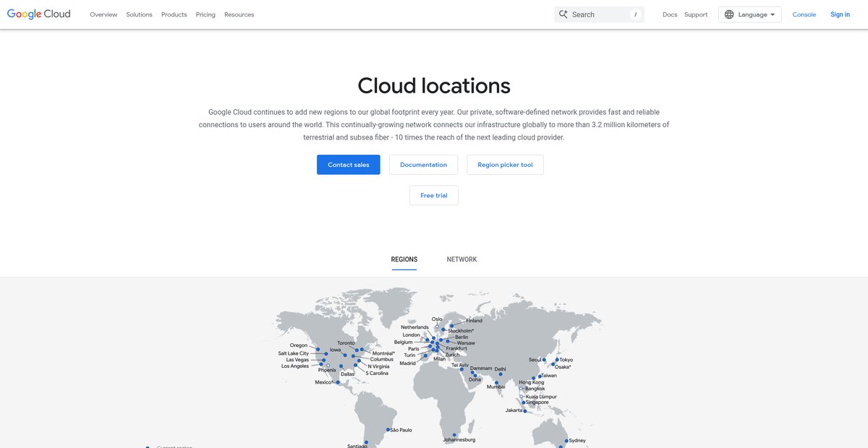
Task: Click the Kuala Lumpur hollow region dot
Action: [521, 397]
